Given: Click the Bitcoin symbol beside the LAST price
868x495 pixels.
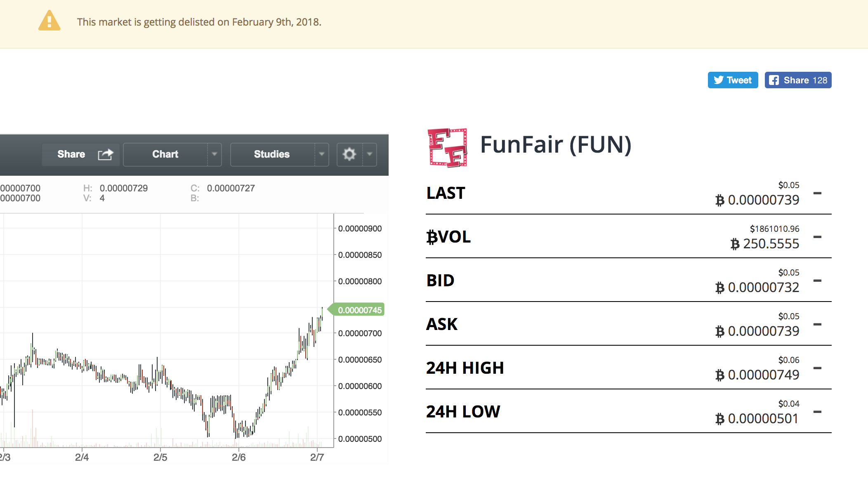Looking at the screenshot, I should click(x=719, y=200).
